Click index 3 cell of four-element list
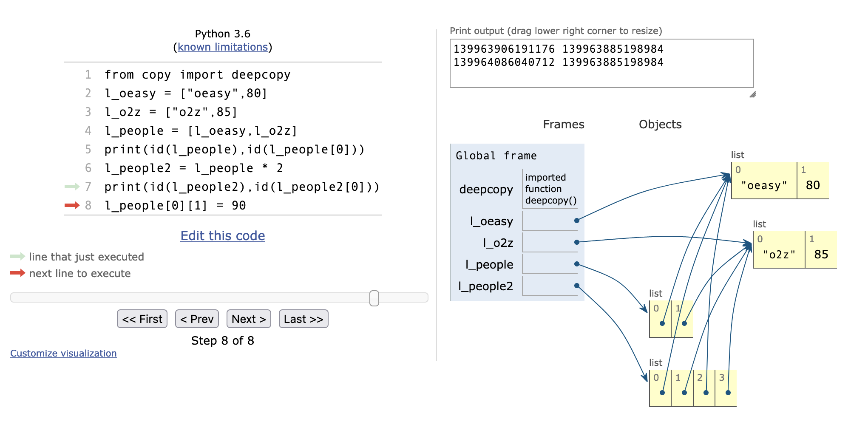The width and height of the screenshot is (868, 436). [x=726, y=388]
